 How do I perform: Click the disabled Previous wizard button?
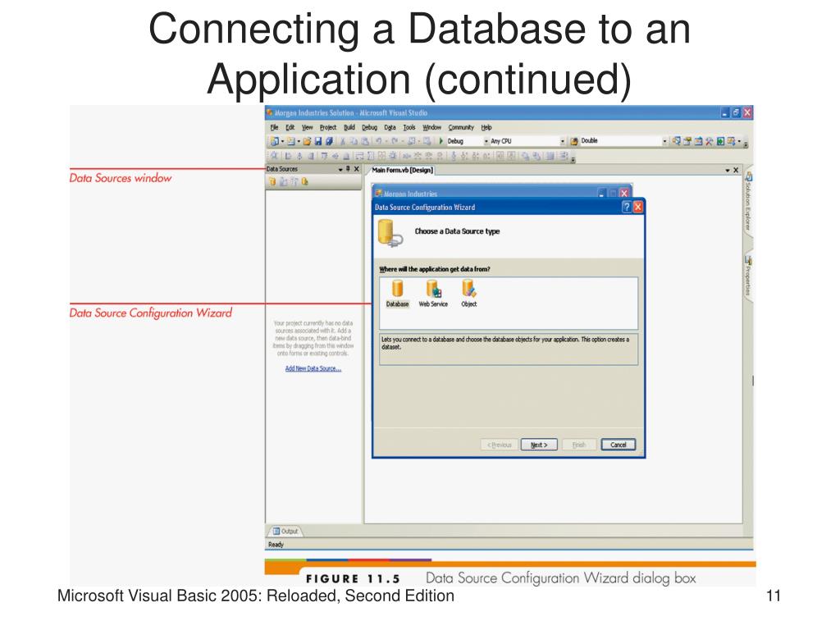click(500, 445)
